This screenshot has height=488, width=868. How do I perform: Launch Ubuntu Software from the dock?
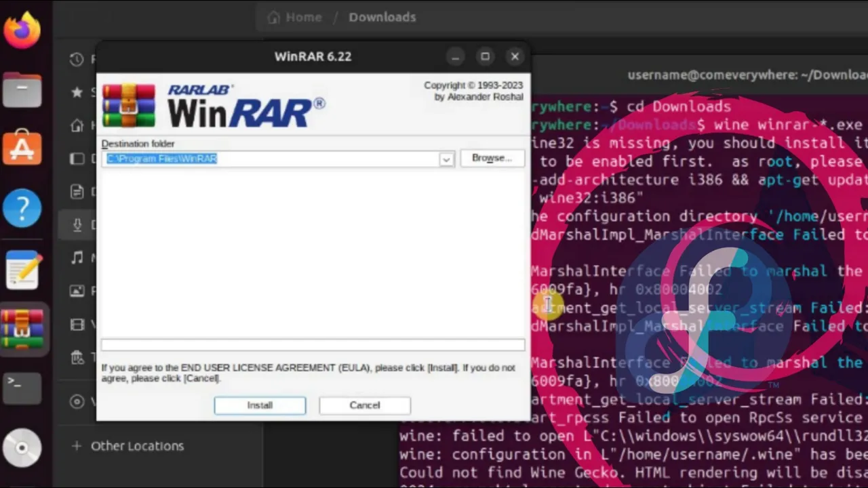click(22, 148)
